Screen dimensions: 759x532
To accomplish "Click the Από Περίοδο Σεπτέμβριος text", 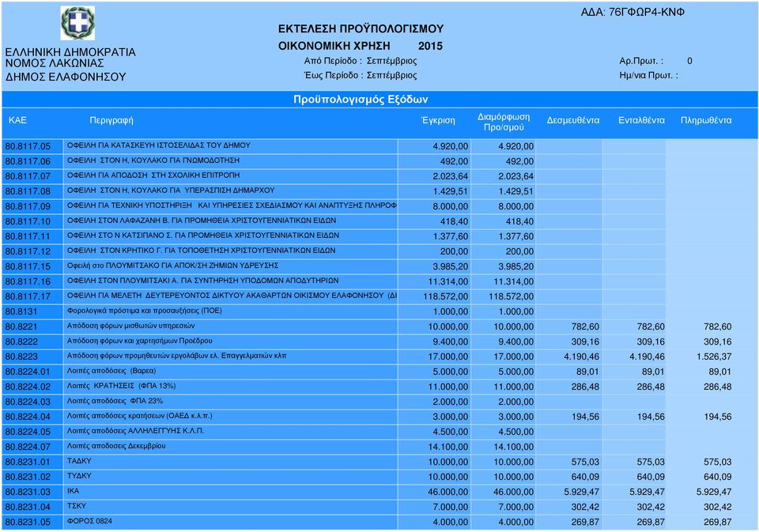I will (x=361, y=61).
